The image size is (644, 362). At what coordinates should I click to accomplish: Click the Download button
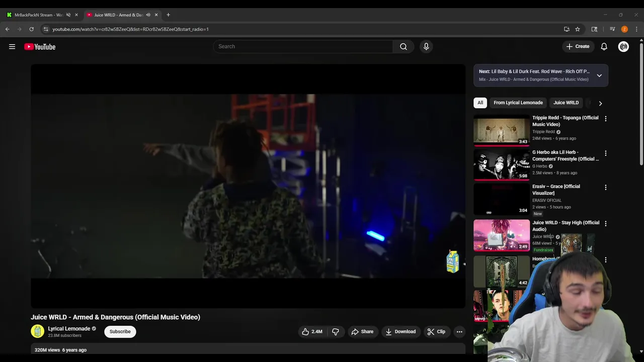[x=400, y=332]
